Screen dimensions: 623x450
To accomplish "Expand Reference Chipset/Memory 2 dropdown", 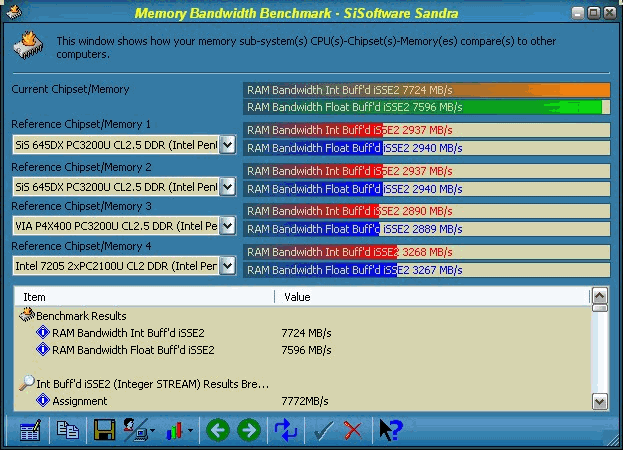I will point(228,186).
